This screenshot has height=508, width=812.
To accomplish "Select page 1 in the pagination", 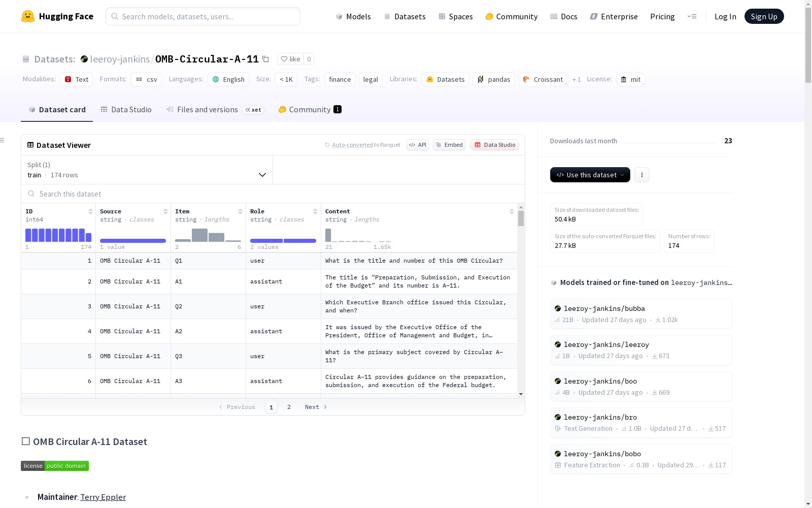I will point(271,407).
